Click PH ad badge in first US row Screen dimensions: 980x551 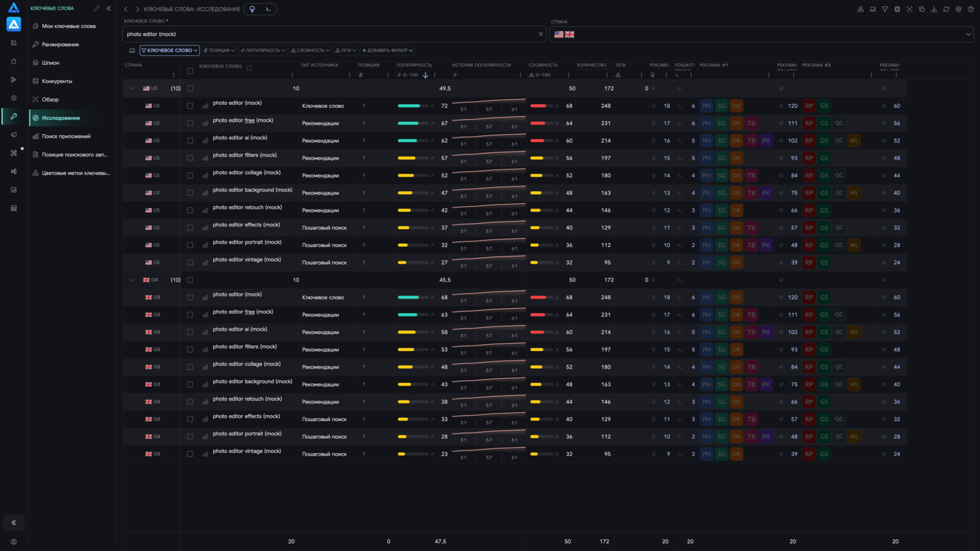coord(706,106)
